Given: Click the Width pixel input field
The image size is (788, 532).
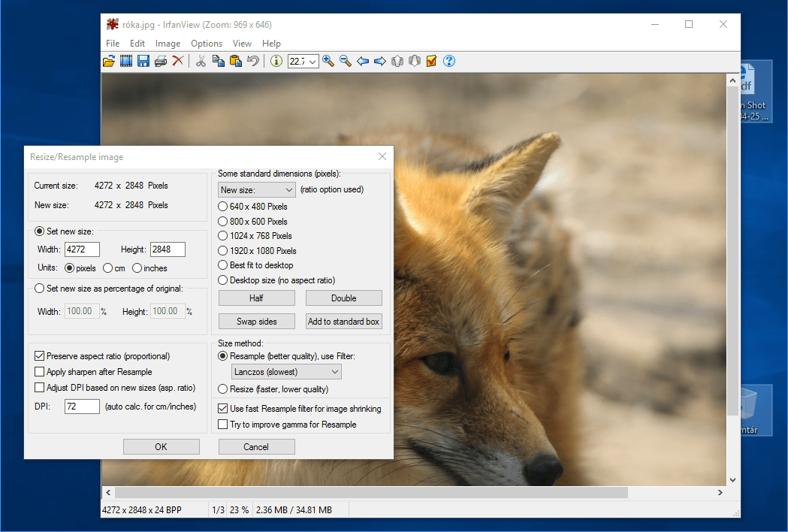Looking at the screenshot, I should [83, 249].
